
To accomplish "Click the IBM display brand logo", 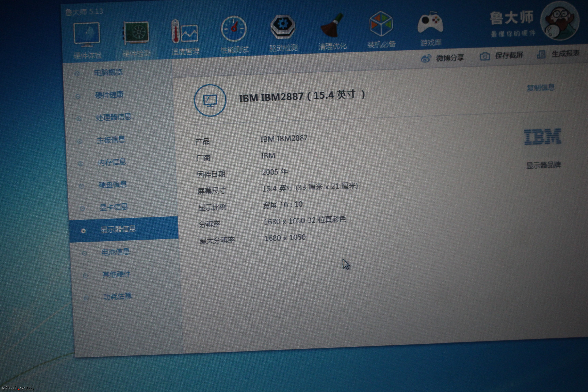I will 543,137.
